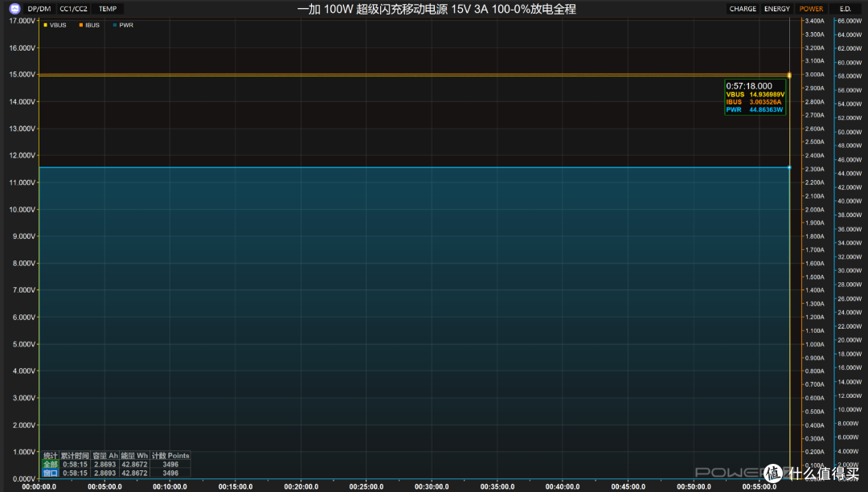This screenshot has width=868, height=492.
Task: Click the chart title text
Action: tap(436, 9)
